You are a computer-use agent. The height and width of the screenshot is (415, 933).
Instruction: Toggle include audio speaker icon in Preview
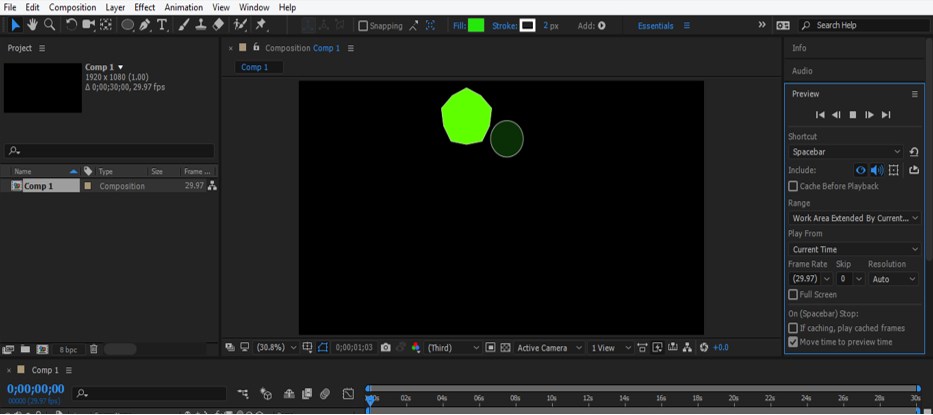[876, 170]
